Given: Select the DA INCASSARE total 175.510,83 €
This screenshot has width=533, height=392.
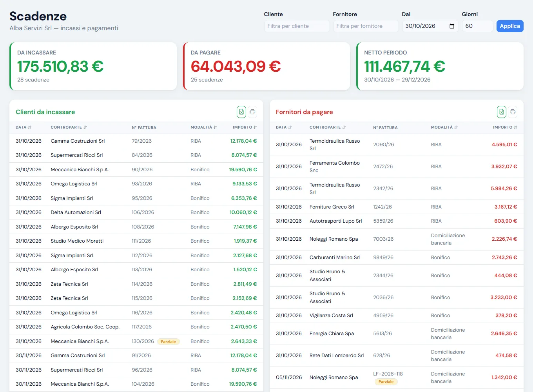Looking at the screenshot, I should (x=60, y=66).
